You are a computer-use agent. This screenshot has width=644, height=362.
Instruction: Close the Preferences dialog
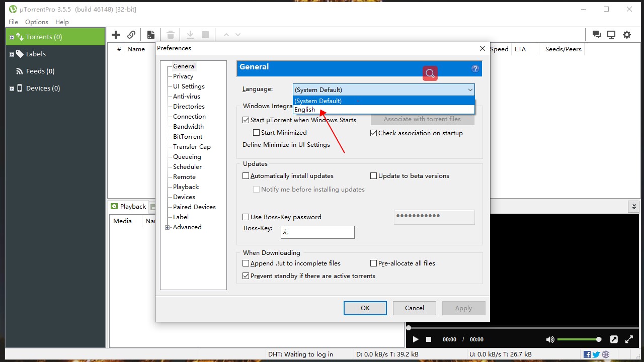click(x=482, y=48)
